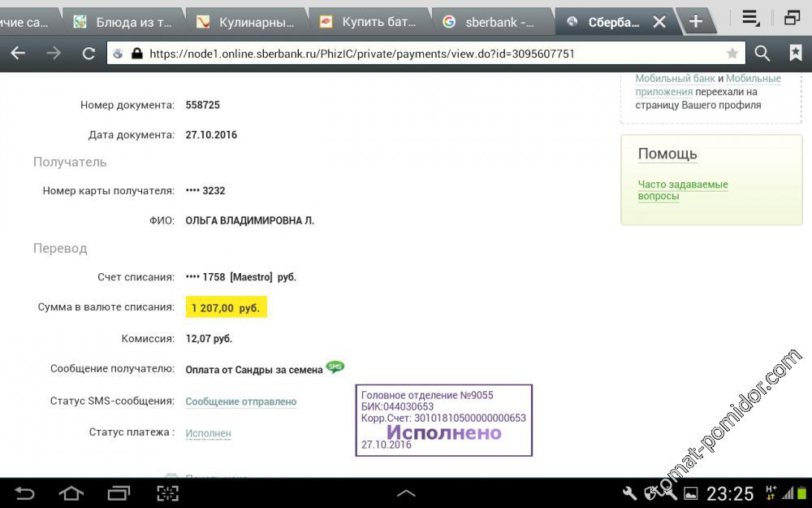Open the saved bookmarks list icon
The width and height of the screenshot is (812, 508).
tap(796, 53)
